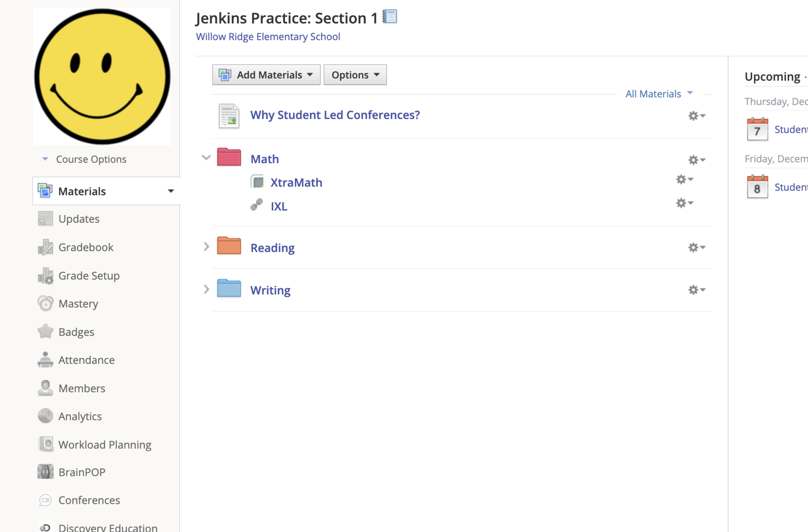Open the Add Materials dropdown
Image resolution: width=808 pixels, height=532 pixels.
coord(266,75)
